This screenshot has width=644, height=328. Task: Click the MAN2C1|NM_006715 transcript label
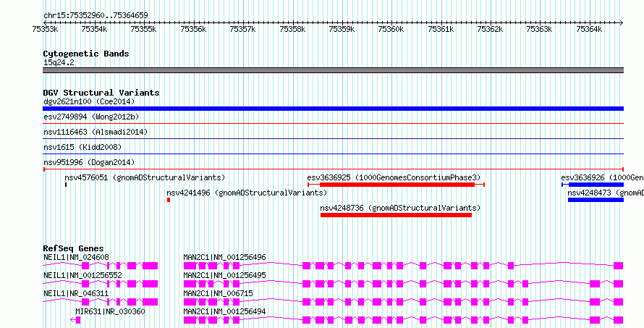click(x=218, y=293)
